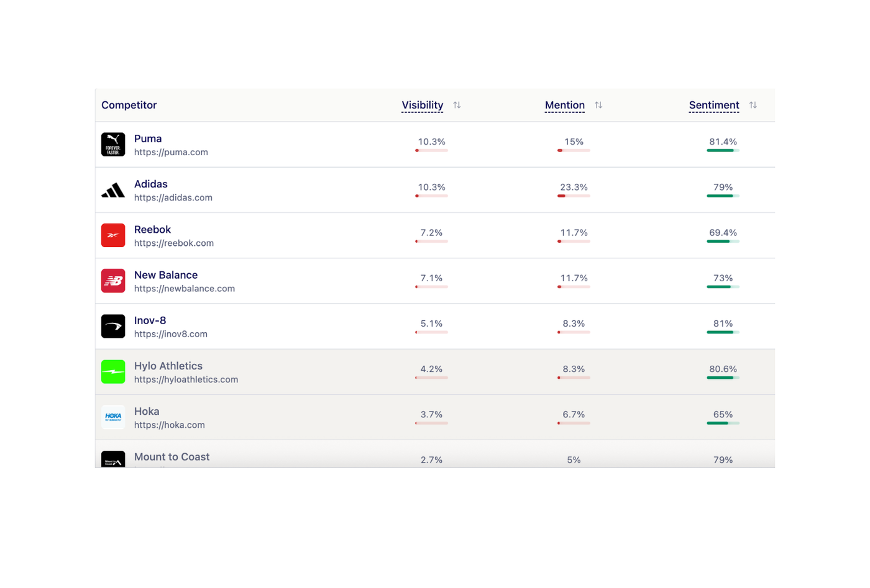
Task: Click the black Inov-8 logo
Action: coord(113,327)
